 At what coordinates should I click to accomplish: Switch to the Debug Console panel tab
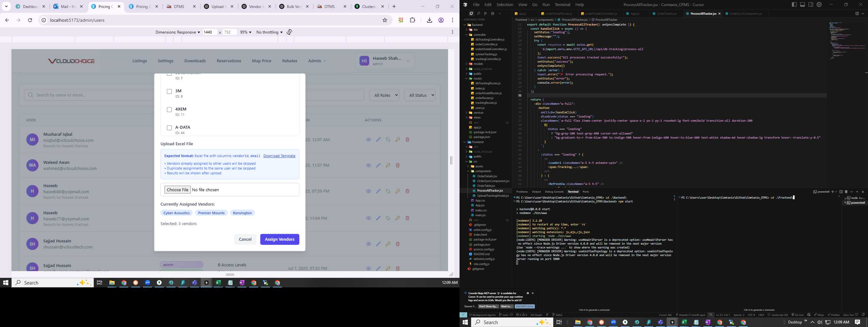click(x=554, y=192)
